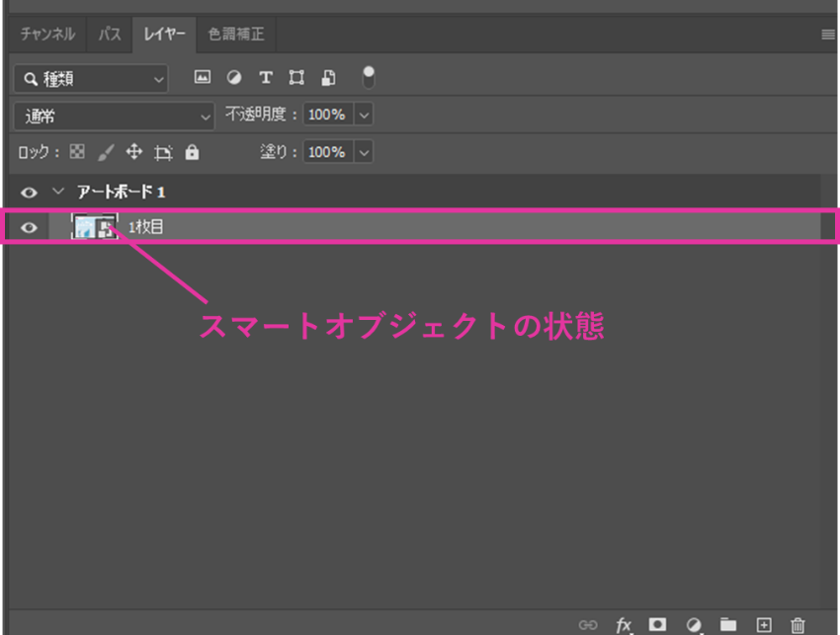Toggle lock transparent pixels

77,152
